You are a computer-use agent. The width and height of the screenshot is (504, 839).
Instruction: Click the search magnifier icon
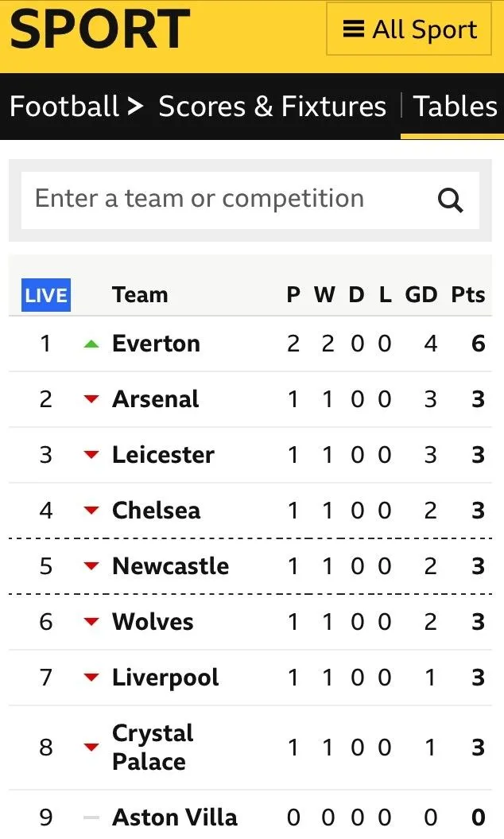[x=450, y=200]
